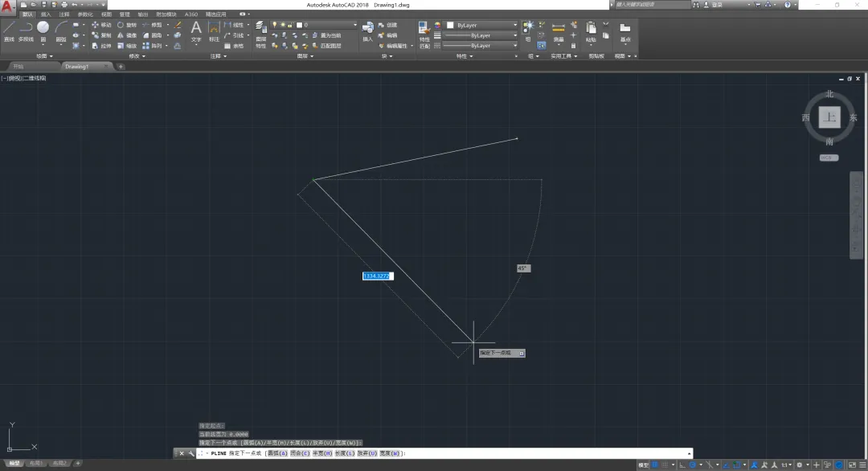The height and width of the screenshot is (471, 868).
Task: Toggle hardware acceleration blue circle in status bar
Action: tap(839, 465)
